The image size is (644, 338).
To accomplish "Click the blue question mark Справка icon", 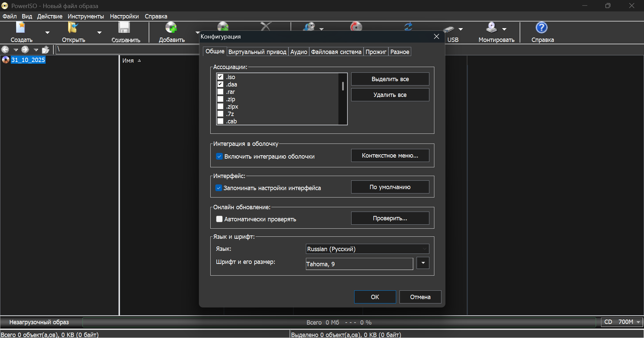I will (x=542, y=28).
